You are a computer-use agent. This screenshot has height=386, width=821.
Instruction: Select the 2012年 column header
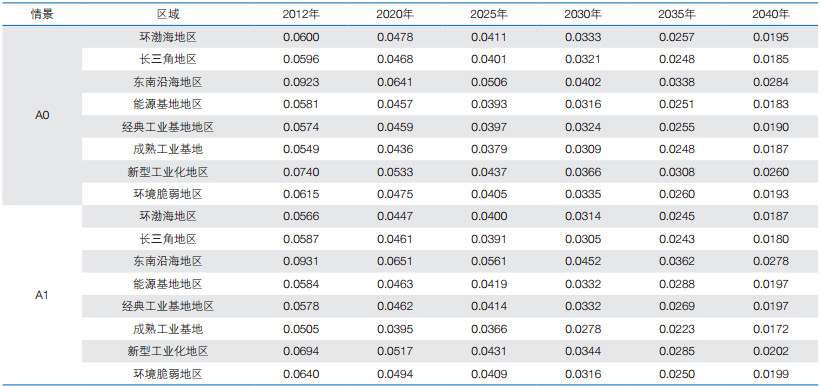(301, 15)
